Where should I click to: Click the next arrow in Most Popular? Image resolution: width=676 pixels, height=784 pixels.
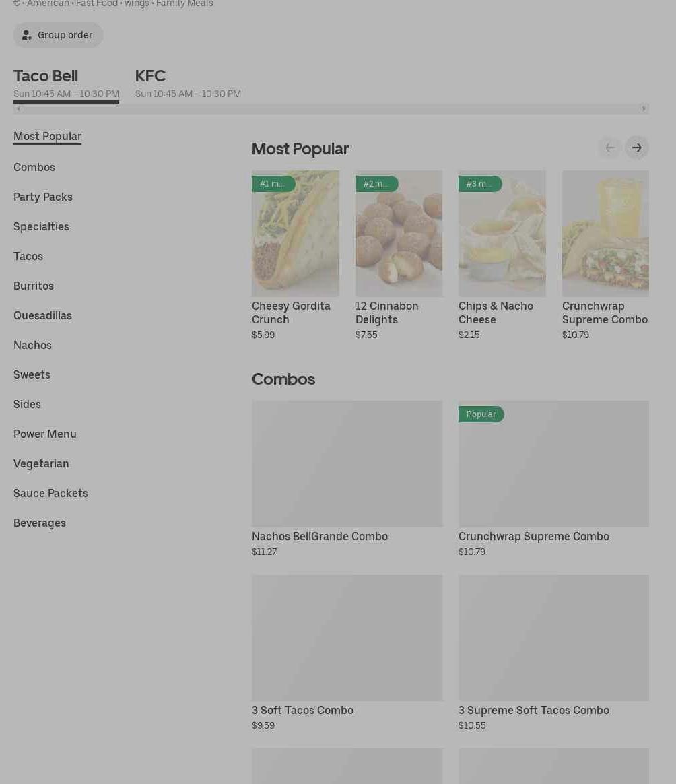pos(636,148)
